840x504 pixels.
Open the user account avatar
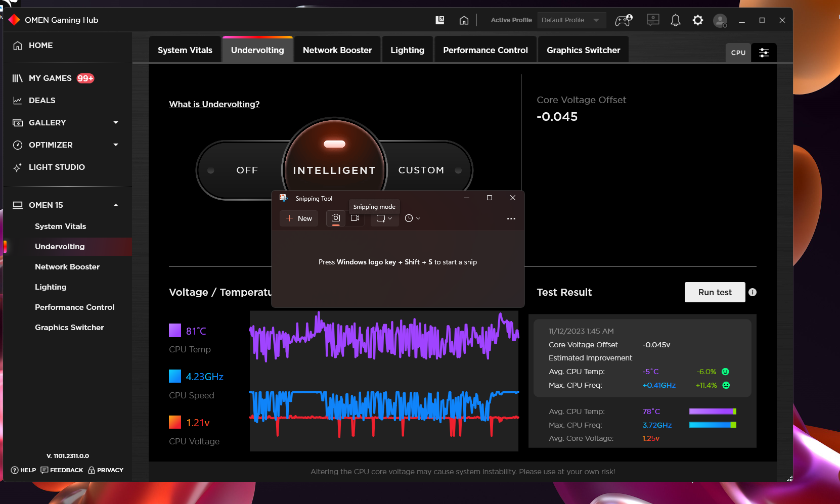point(720,20)
